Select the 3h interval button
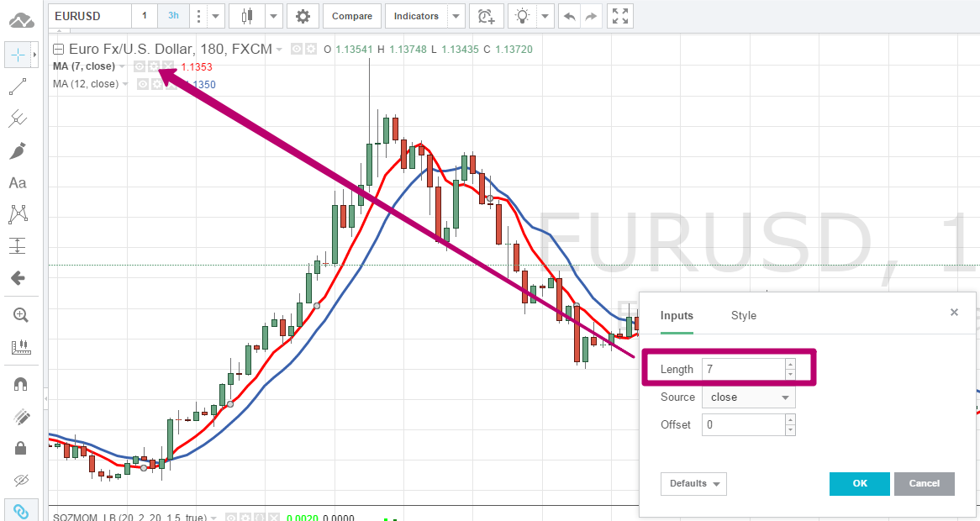Image resolution: width=980 pixels, height=521 pixels. pyautogui.click(x=173, y=16)
